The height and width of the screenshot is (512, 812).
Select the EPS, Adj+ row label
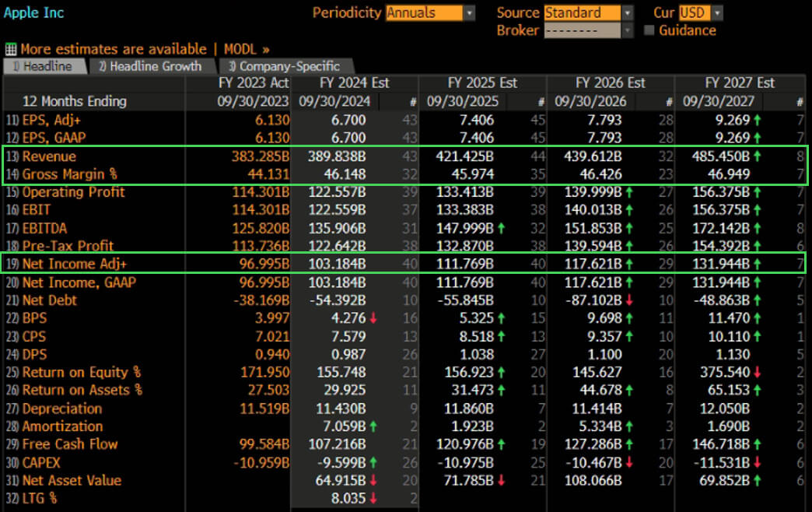click(x=51, y=121)
